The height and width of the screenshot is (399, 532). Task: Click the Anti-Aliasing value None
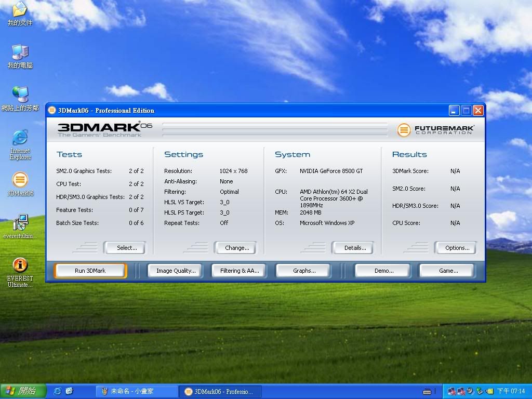coord(227,181)
